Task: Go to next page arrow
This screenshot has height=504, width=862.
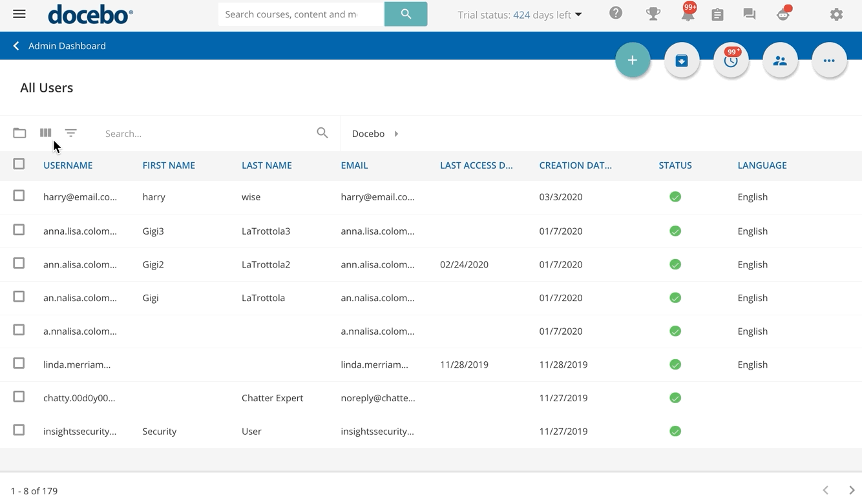Action: [x=852, y=490]
